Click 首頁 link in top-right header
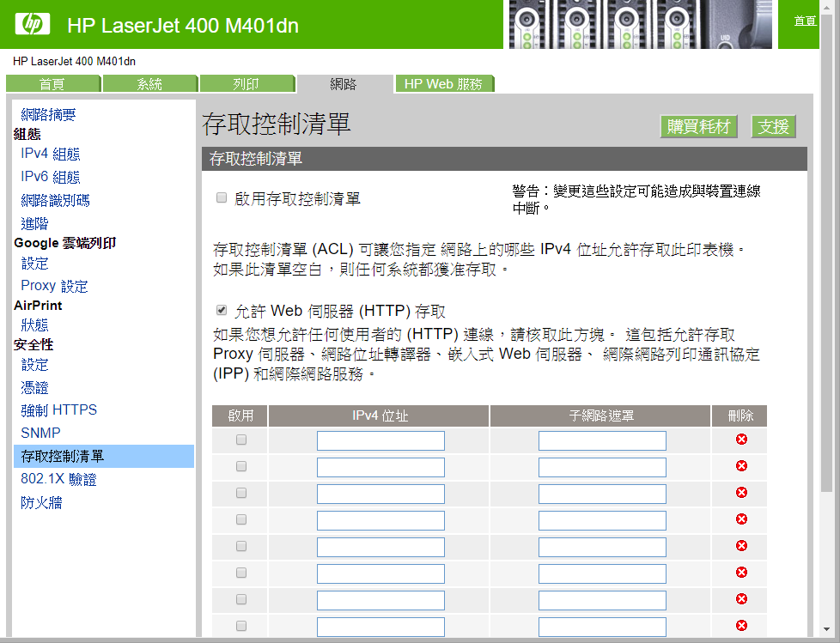 tap(805, 21)
